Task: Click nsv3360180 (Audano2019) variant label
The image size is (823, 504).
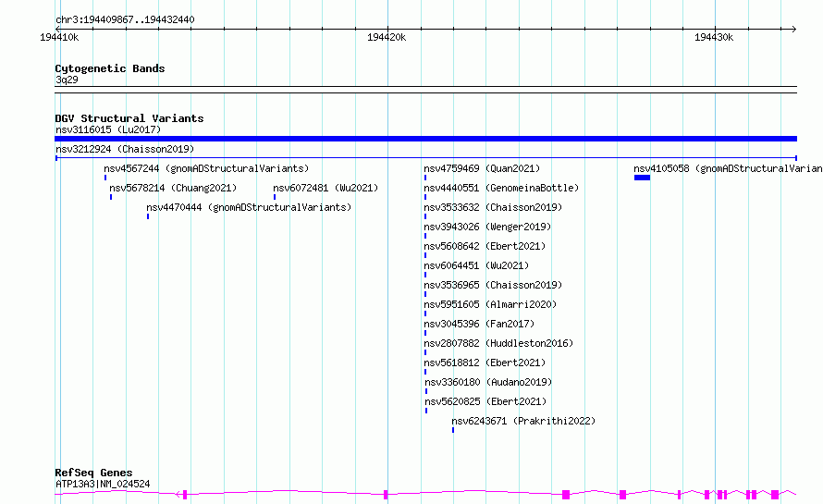Action: (x=488, y=382)
